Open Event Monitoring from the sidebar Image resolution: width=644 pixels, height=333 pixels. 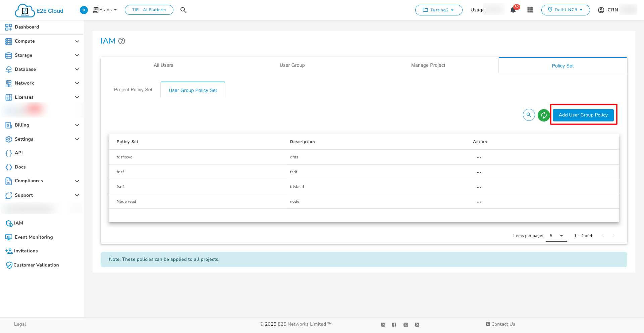coord(34,237)
